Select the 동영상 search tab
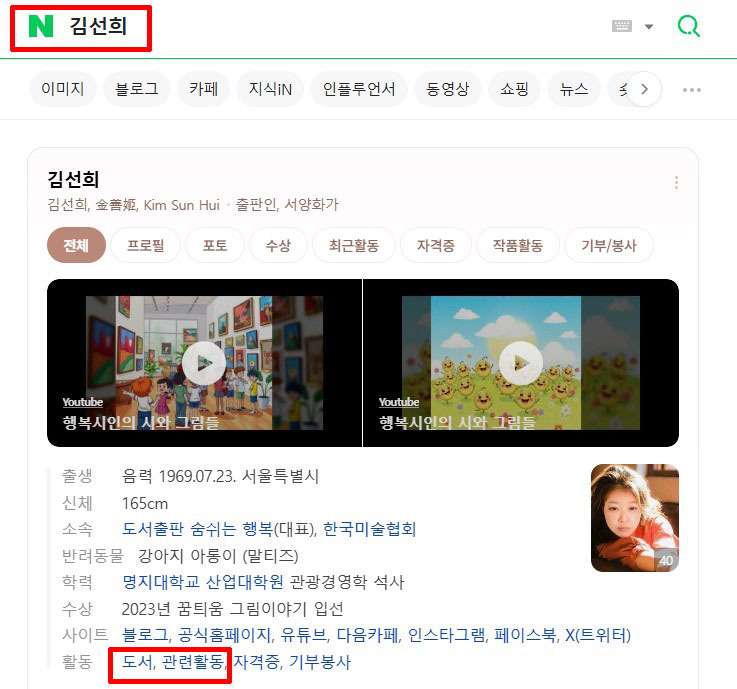Viewport: 737px width, 689px height. [447, 89]
